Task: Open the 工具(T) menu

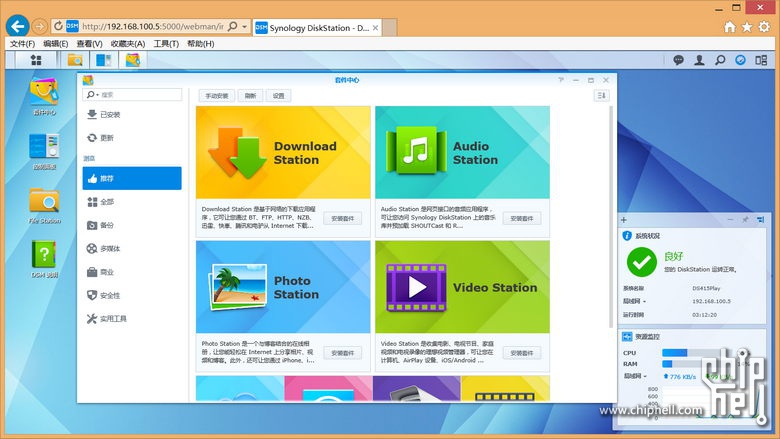Action: (166, 44)
